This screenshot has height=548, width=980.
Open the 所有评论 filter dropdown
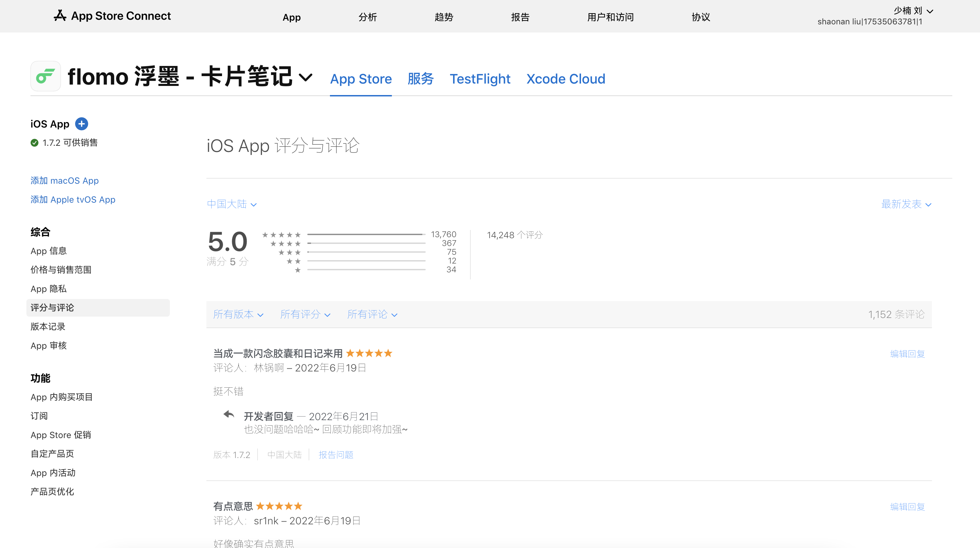[372, 315]
